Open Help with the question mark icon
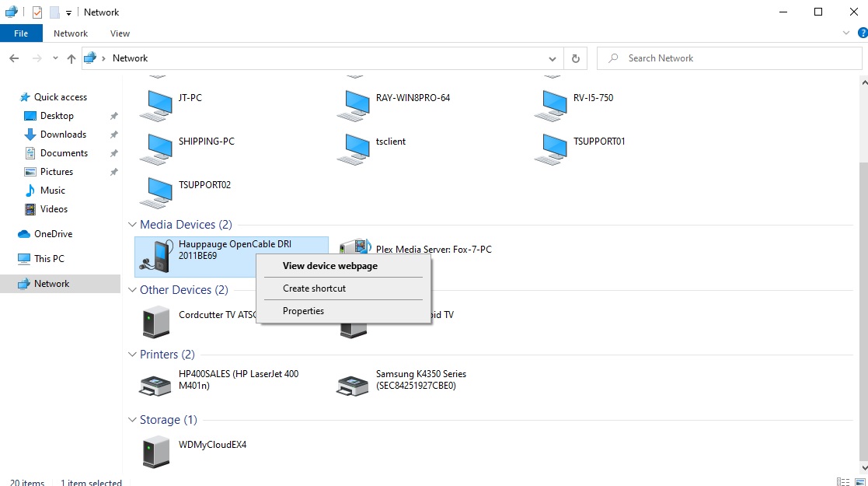Screen dimensions: 868x486 click(x=861, y=33)
